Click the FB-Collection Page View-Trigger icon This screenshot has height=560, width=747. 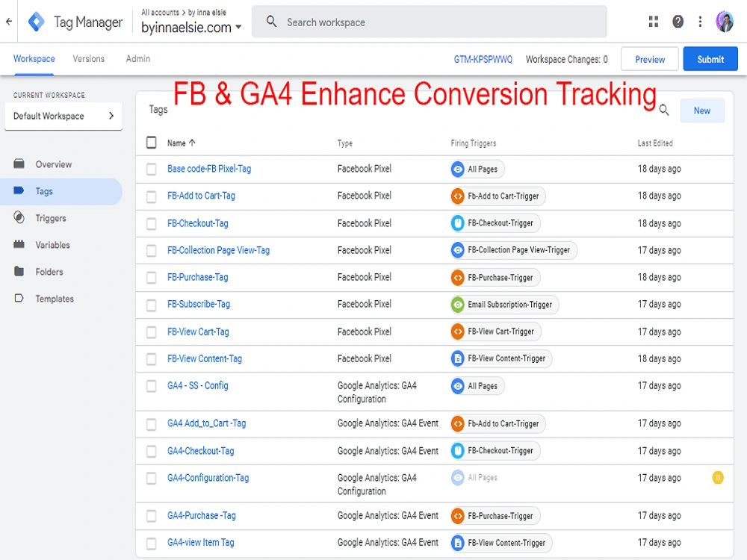point(457,250)
